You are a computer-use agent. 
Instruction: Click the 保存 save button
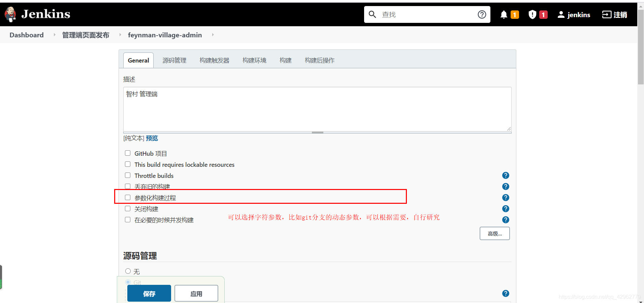[149, 294]
